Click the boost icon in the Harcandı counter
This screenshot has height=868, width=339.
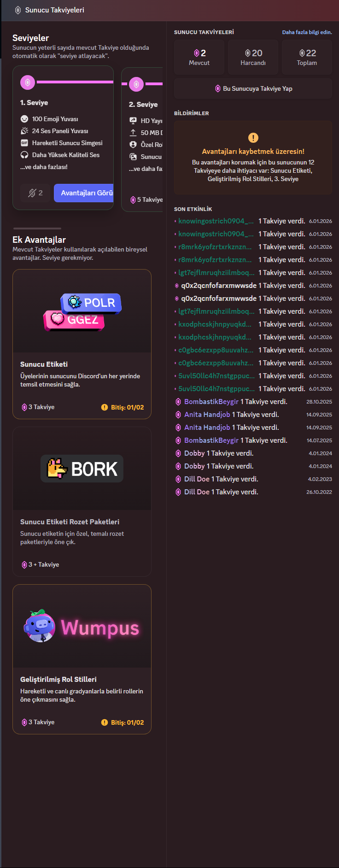click(248, 53)
